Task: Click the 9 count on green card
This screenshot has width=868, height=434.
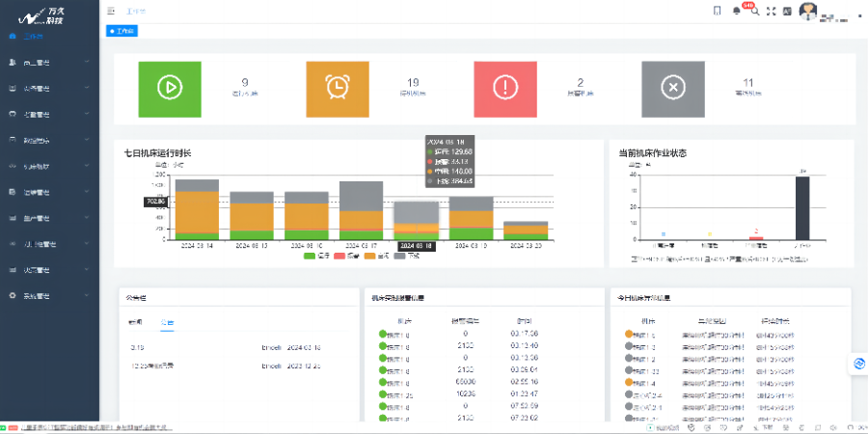Action: (245, 83)
